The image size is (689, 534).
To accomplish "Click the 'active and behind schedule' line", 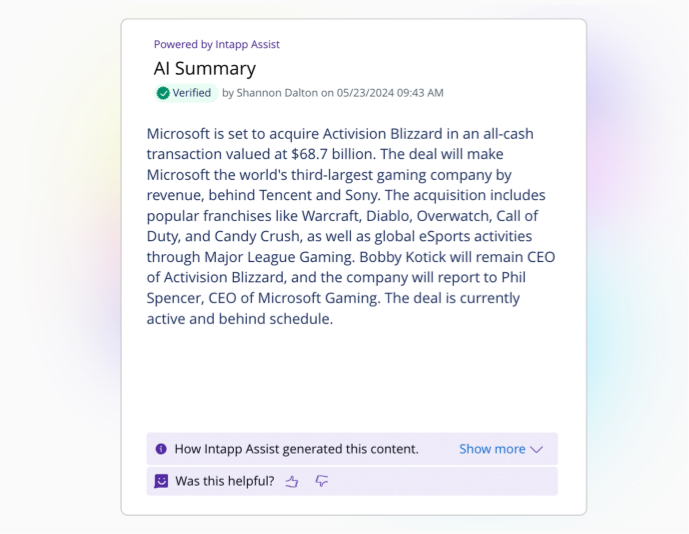I will (x=240, y=319).
